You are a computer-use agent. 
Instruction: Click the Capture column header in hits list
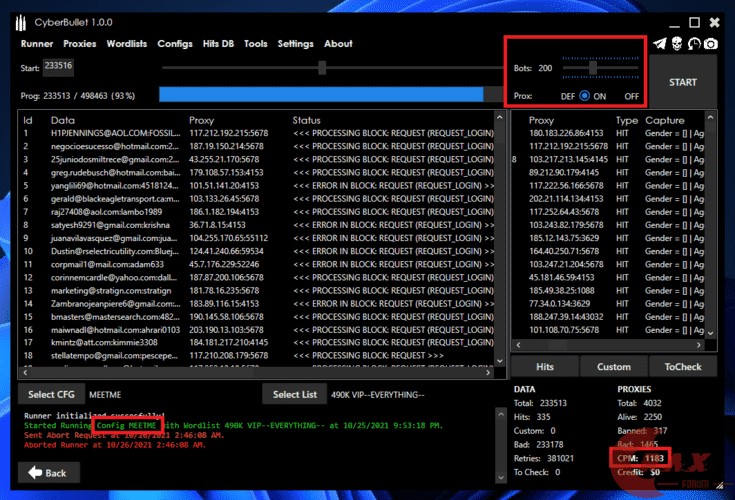click(665, 120)
